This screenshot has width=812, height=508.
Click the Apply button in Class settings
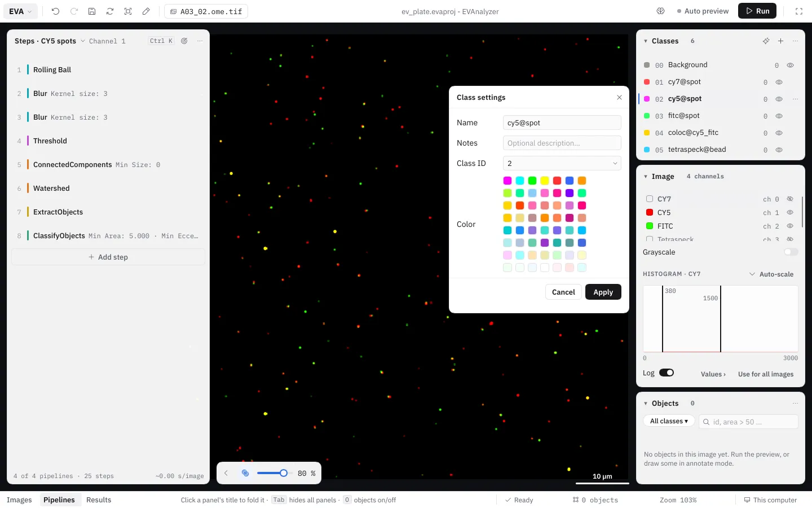coord(603,292)
